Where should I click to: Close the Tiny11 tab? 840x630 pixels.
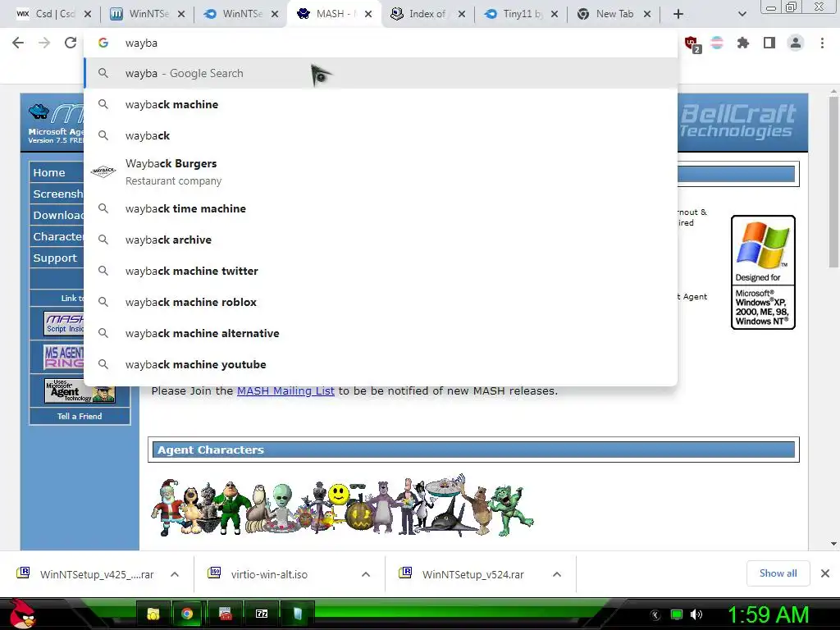555,14
